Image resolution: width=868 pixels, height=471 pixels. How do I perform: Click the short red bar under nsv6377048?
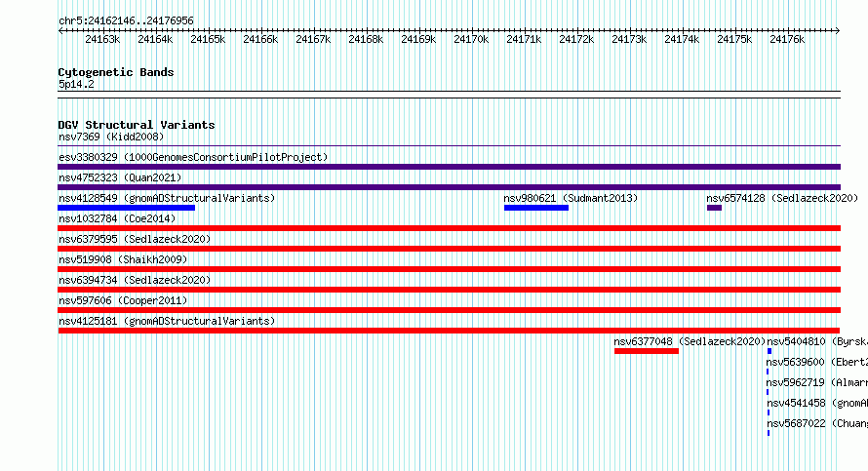(647, 351)
